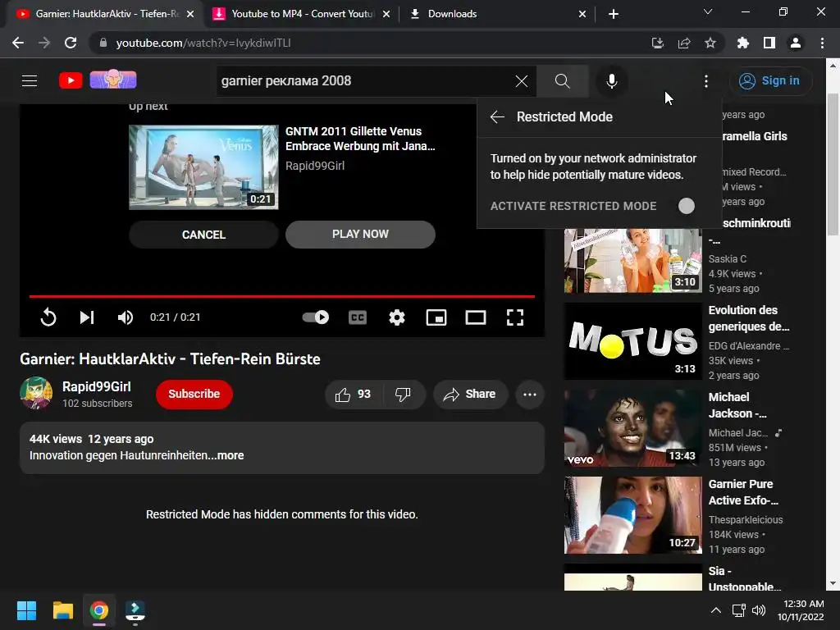840x630 pixels.
Task: Open Saskia C recommended video thumbnail
Action: [632, 260]
